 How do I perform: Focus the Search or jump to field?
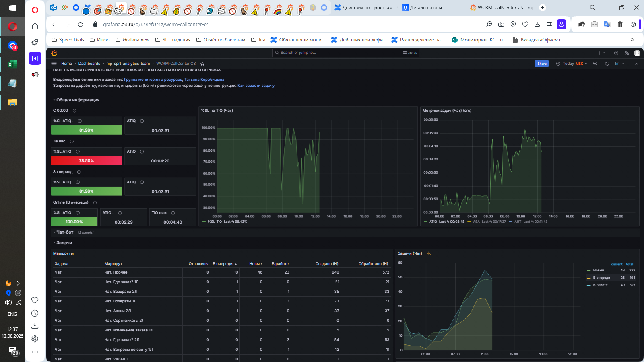pos(346,53)
